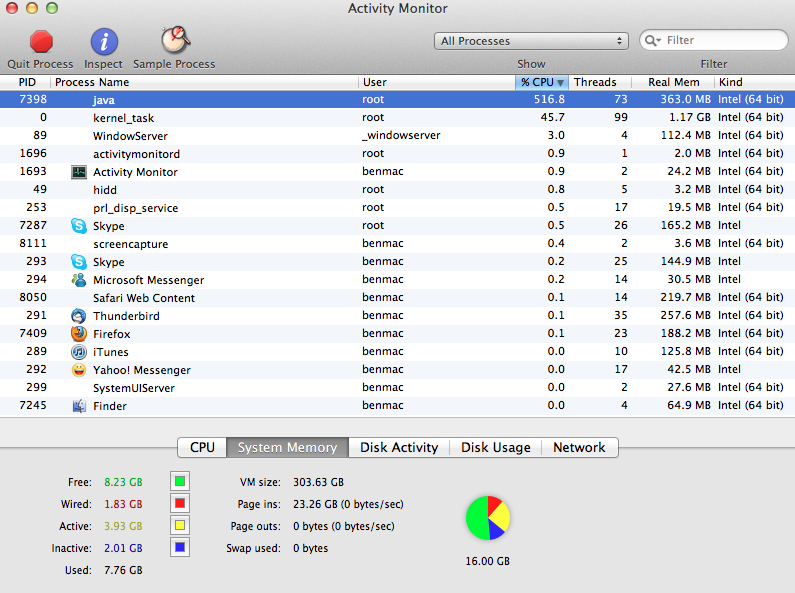Switch to the Disk Usage tab
Image resolution: width=795 pixels, height=593 pixels.
pyautogui.click(x=496, y=448)
